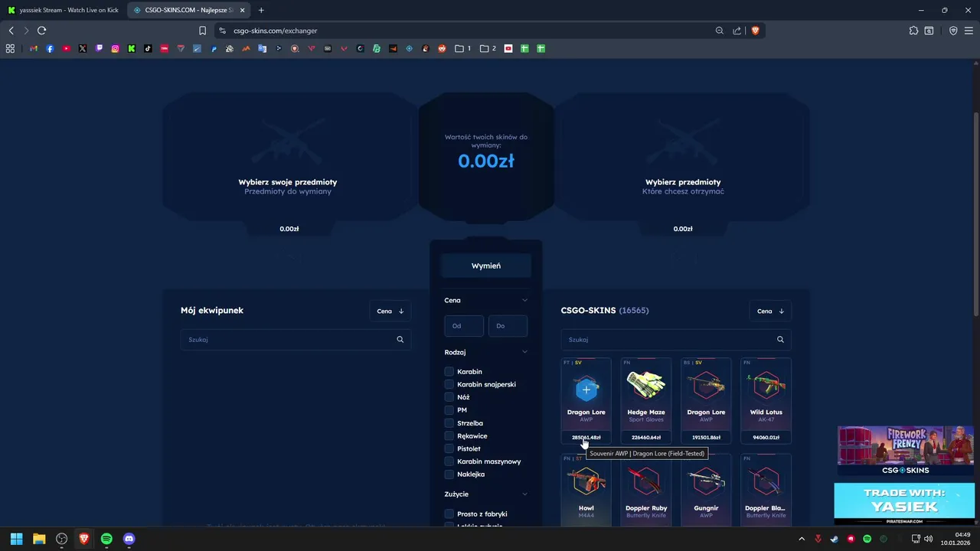Click search magnifier in CSGO-SKINS panel

tap(780, 340)
